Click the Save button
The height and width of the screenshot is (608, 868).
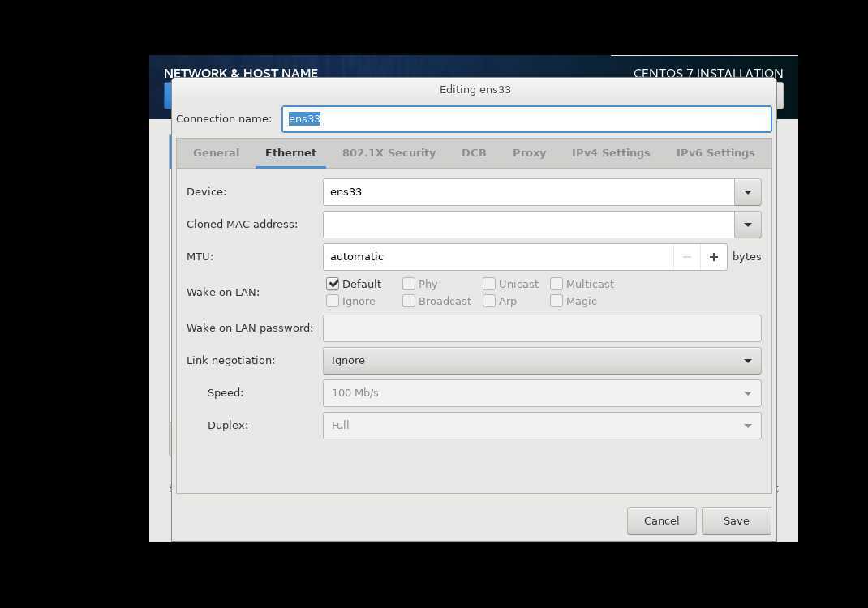pos(737,521)
